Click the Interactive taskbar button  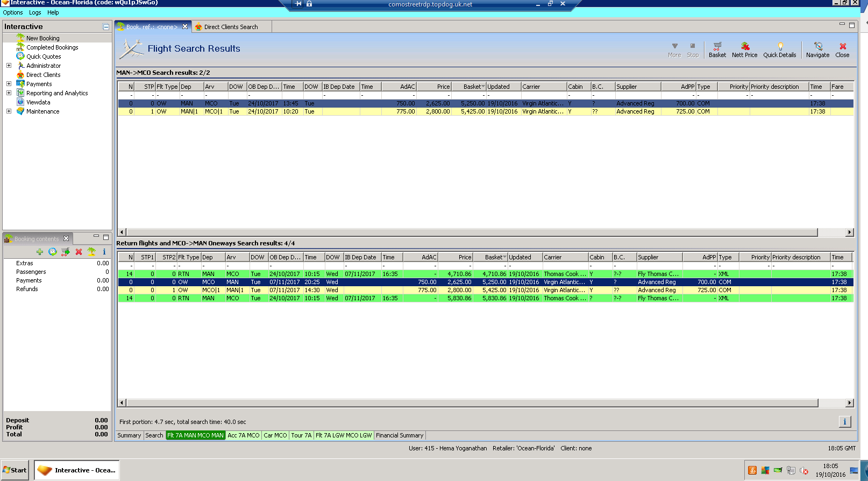77,470
